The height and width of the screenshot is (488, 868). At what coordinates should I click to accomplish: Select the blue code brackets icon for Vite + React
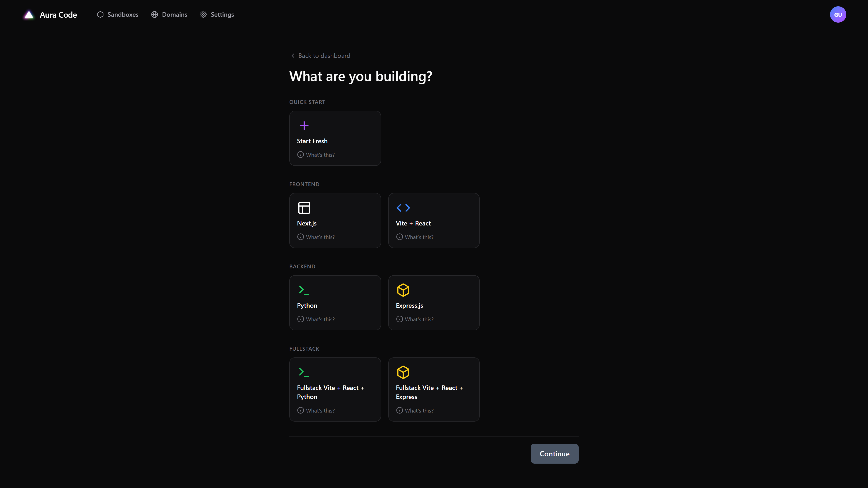[x=403, y=208]
